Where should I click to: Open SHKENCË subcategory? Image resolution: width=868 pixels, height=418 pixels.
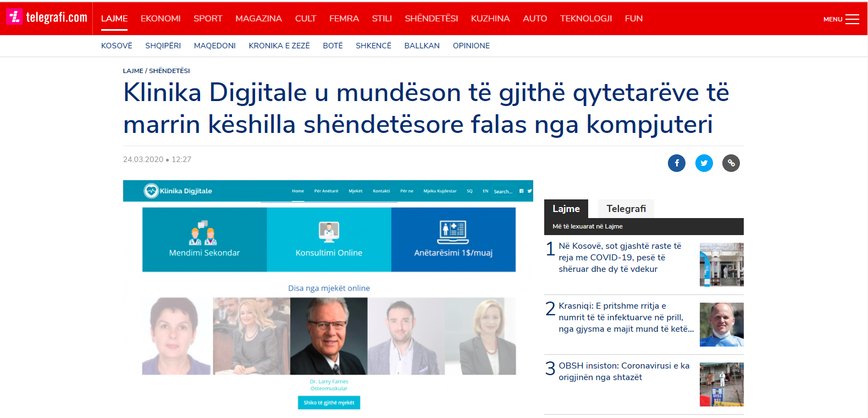[x=373, y=46]
